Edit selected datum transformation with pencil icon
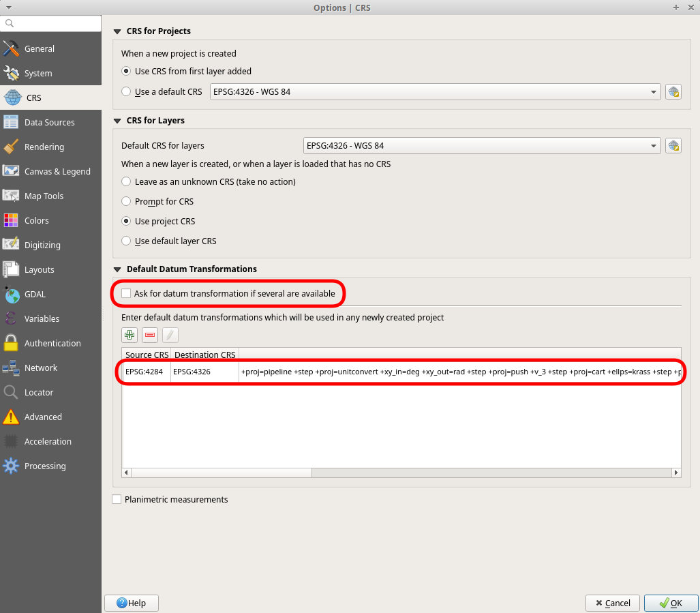 point(170,335)
